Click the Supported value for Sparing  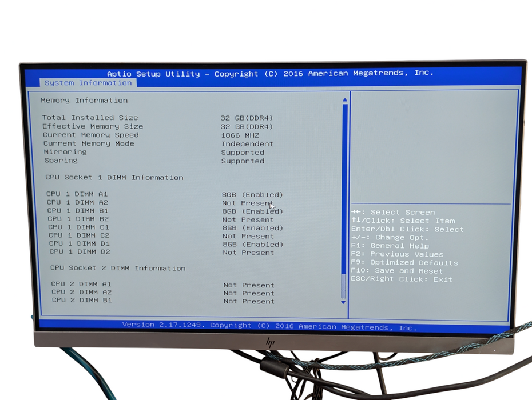pyautogui.click(x=243, y=161)
